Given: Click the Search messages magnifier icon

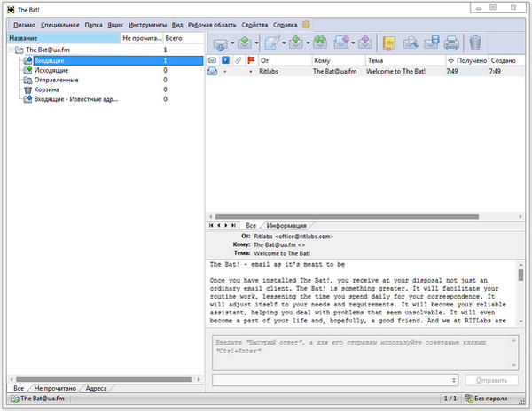Looking at the screenshot, I should (411, 43).
